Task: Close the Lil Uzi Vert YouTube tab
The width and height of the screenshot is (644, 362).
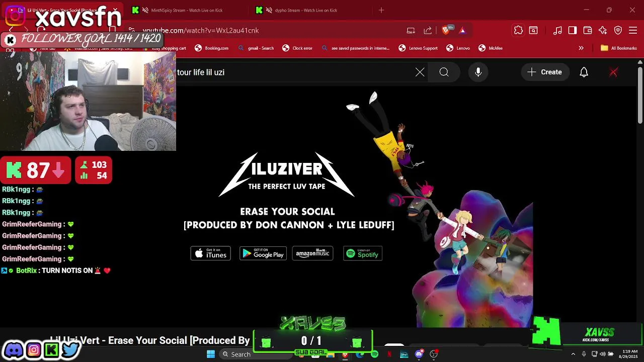Action: [x=116, y=10]
